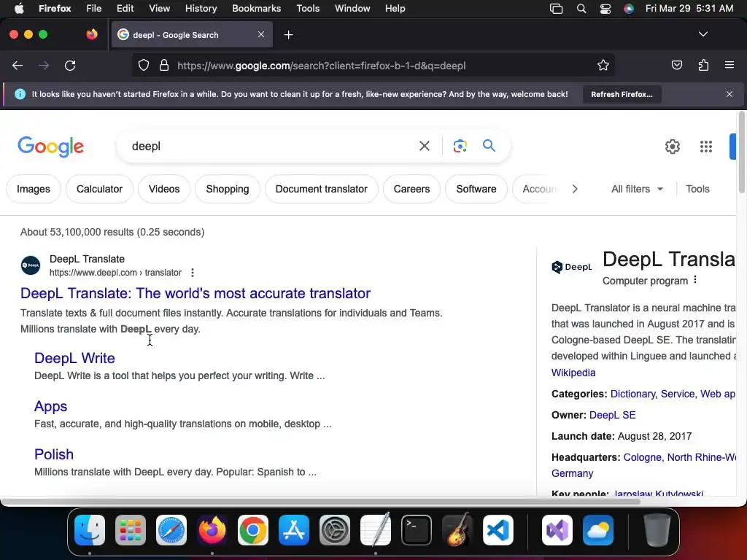Clear the Google search box text
This screenshot has width=747, height=560.
(x=424, y=146)
